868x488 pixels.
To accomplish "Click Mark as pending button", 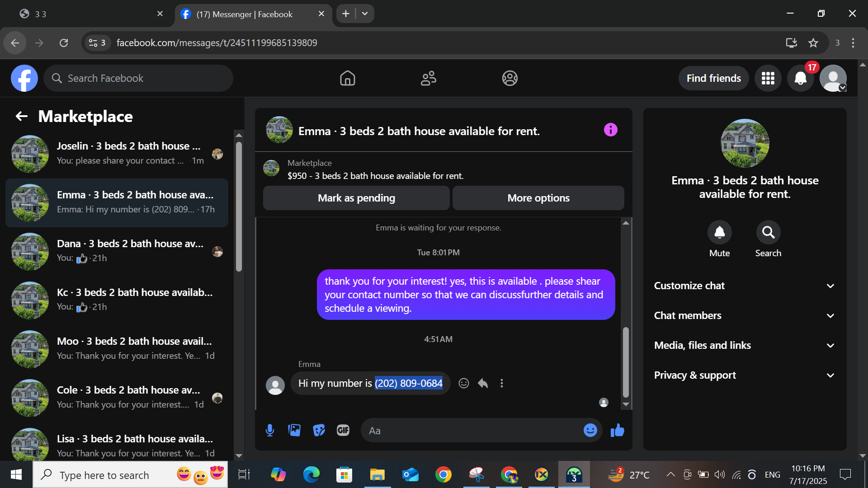I will tap(356, 198).
